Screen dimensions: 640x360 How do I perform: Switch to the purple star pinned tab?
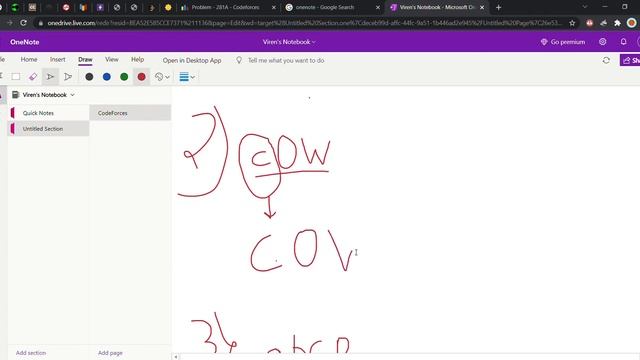point(100,7)
